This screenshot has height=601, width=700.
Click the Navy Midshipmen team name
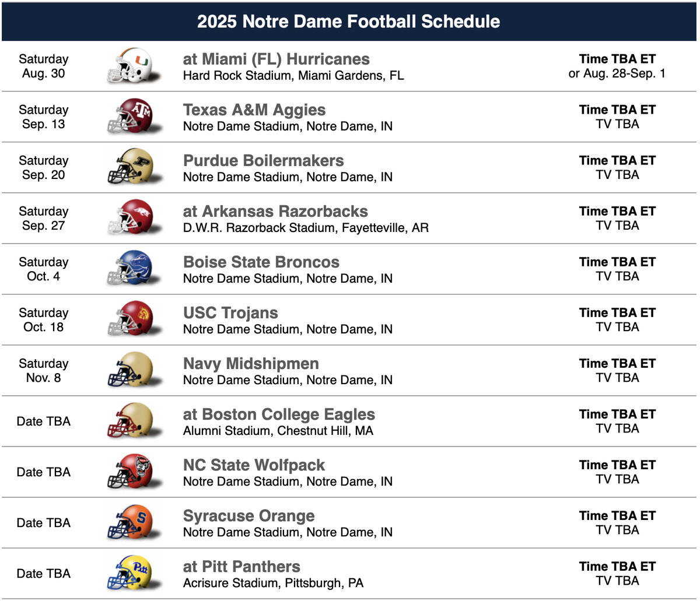[x=251, y=363]
